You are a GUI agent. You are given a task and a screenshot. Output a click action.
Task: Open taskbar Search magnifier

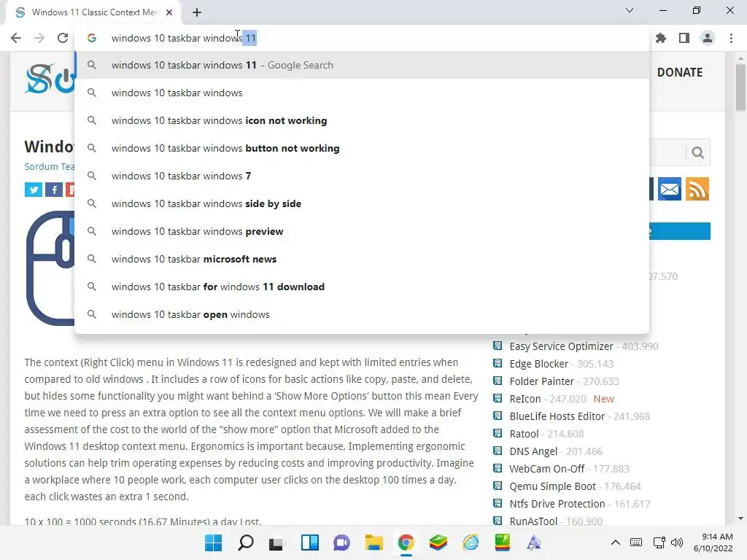(x=245, y=542)
